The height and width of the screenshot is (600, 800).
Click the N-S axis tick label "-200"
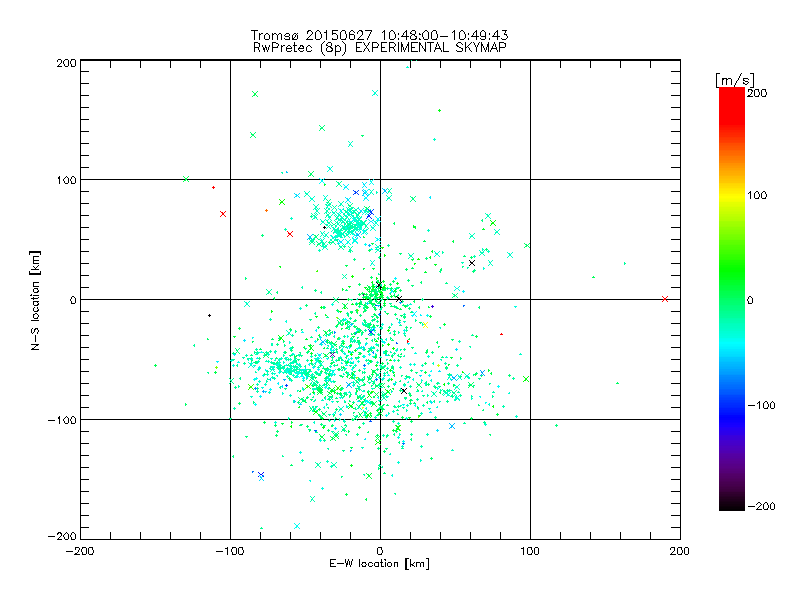pos(62,537)
